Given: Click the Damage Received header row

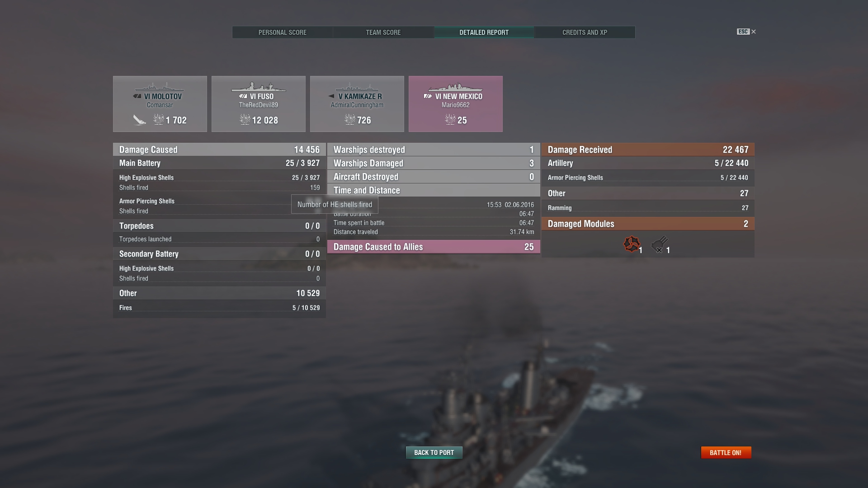Looking at the screenshot, I should click(648, 150).
